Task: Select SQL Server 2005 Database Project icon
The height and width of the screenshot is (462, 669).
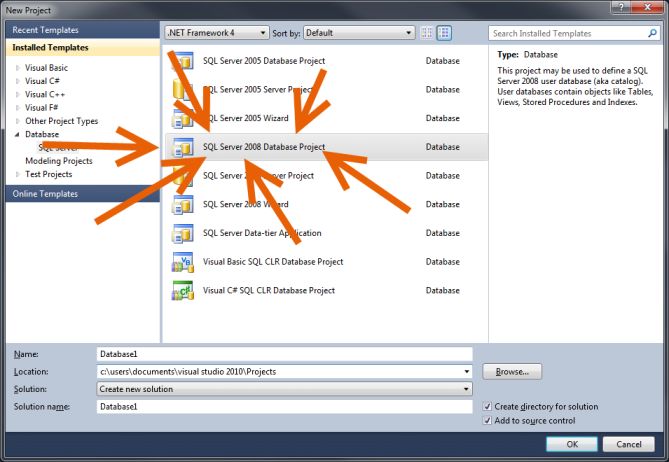Action: pyautogui.click(x=183, y=61)
